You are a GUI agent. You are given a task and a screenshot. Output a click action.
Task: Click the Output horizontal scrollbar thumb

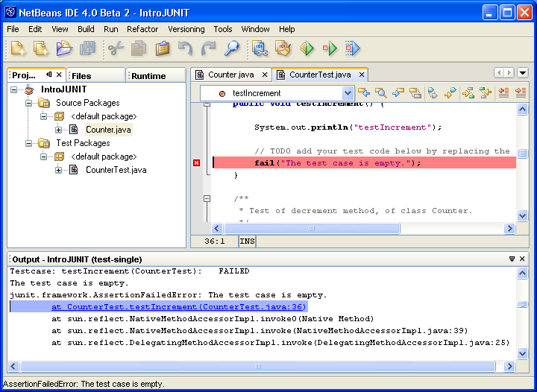point(258,367)
